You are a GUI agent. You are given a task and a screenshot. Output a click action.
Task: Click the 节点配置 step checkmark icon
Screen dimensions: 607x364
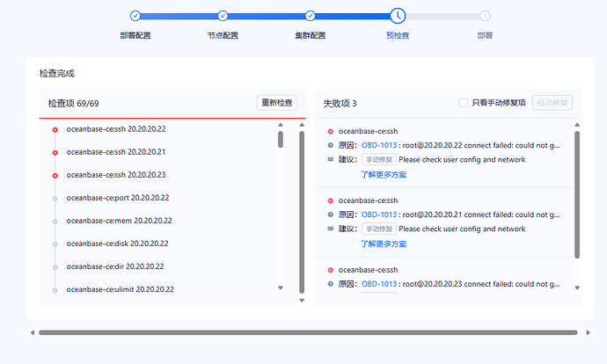(223, 16)
